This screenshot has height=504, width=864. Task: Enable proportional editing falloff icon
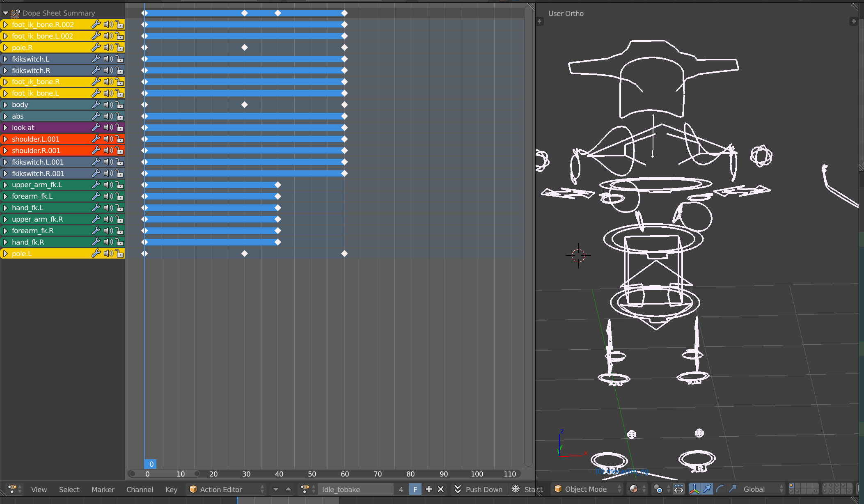pyautogui.click(x=678, y=489)
